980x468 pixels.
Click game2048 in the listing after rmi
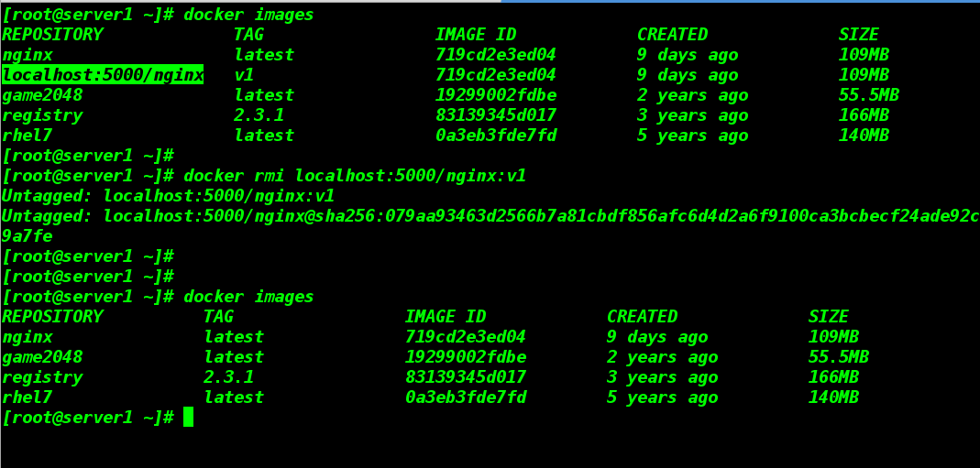[x=42, y=357]
